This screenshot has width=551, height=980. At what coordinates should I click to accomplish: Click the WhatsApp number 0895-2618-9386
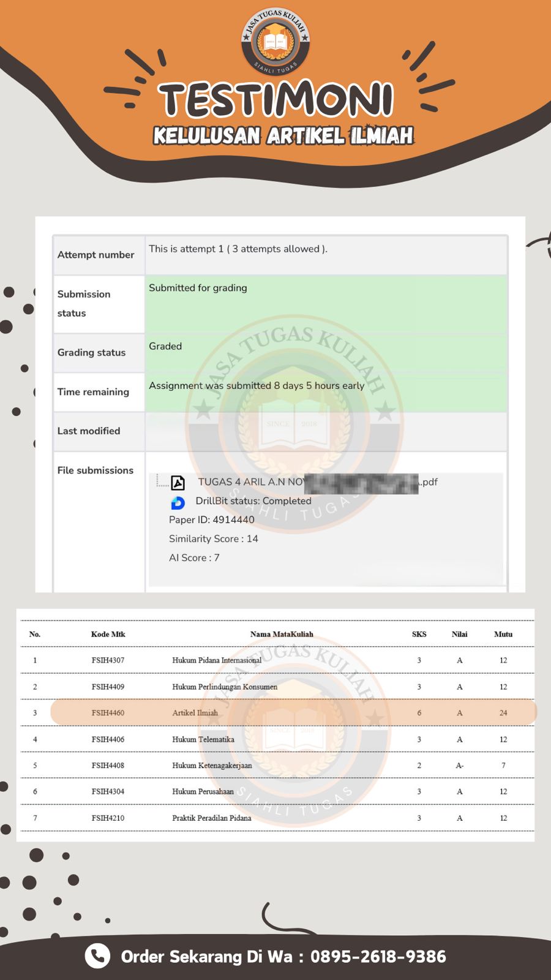point(378,956)
